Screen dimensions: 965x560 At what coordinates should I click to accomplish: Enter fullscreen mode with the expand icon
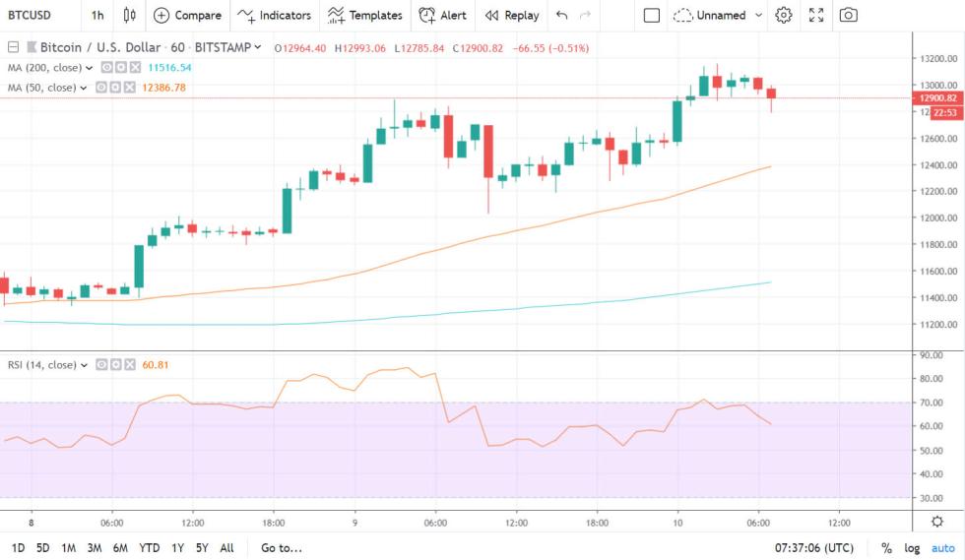[815, 15]
